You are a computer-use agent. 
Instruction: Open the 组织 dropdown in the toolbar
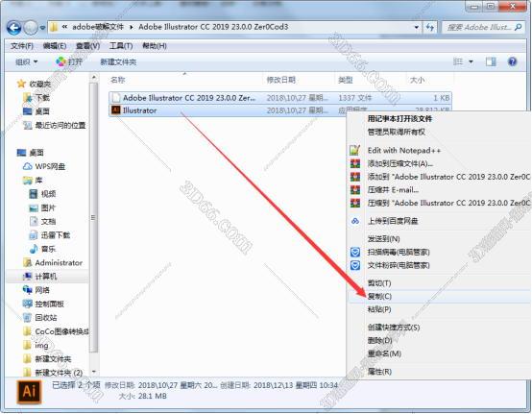[x=27, y=62]
